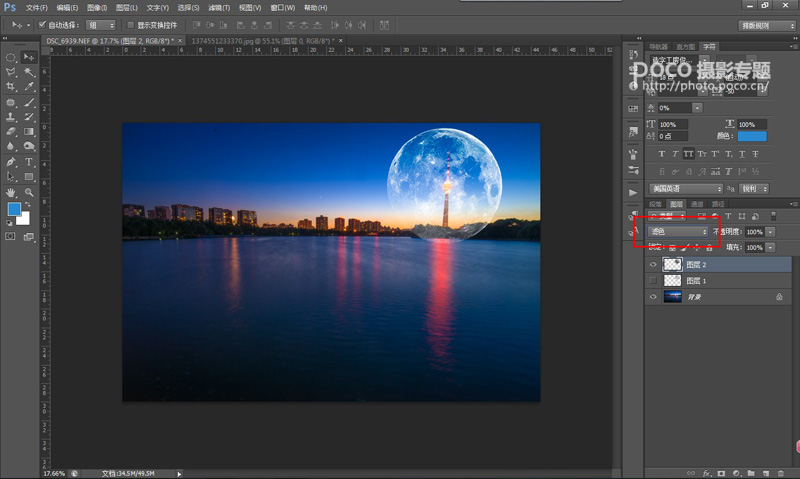Screen dimensions: 800x479
Task: Open the 锐利 anti-aliasing dropdown
Action: [754, 189]
